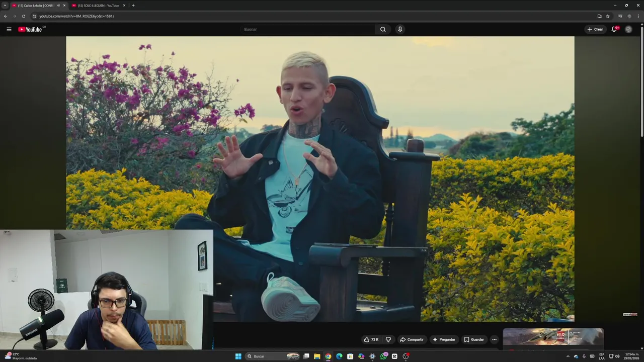This screenshot has width=644, height=362.
Task: Go to YouTube home via logo
Action: (30, 29)
